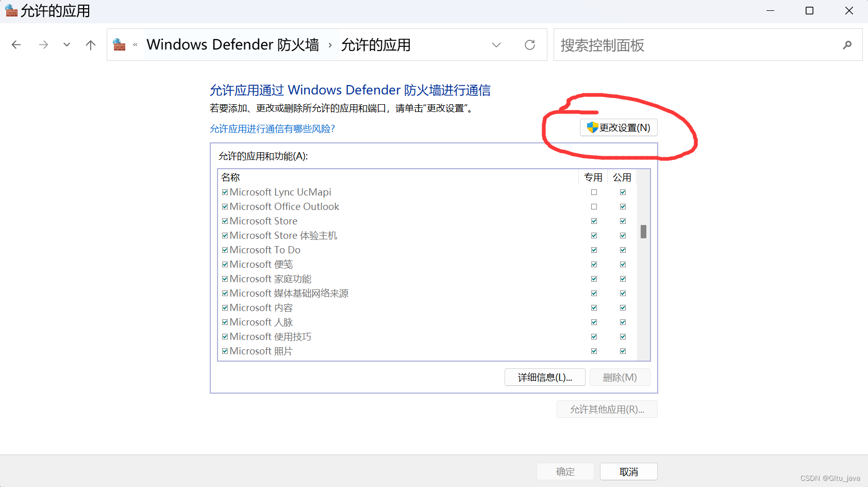Image resolution: width=868 pixels, height=487 pixels.
Task: Click the 更改设置(N) button
Action: click(619, 127)
